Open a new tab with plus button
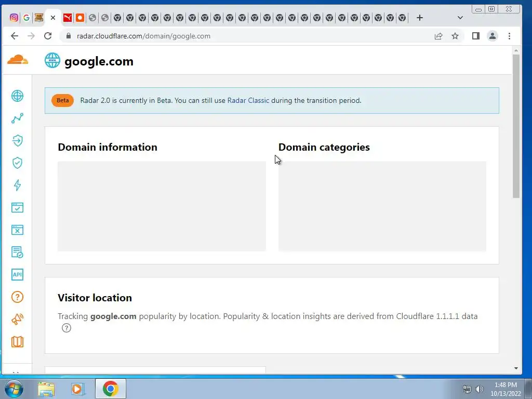This screenshot has width=532, height=399. click(420, 18)
